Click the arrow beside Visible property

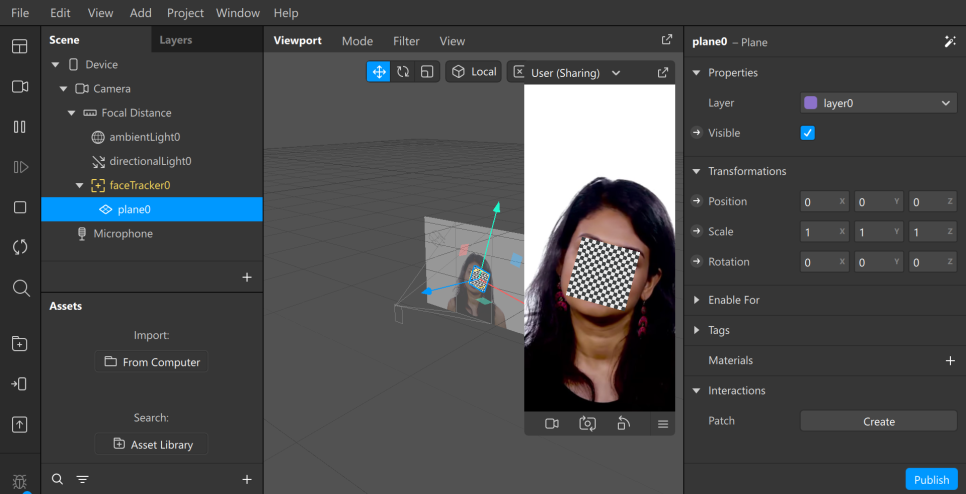697,133
